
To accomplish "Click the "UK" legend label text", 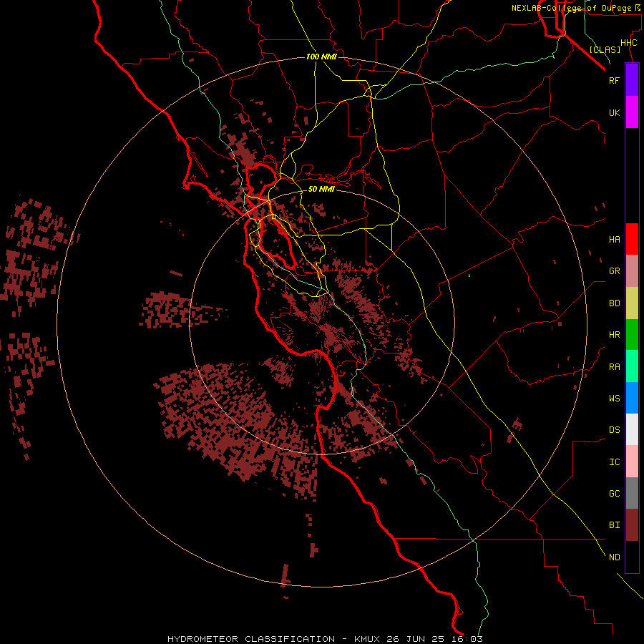I will pos(614,112).
